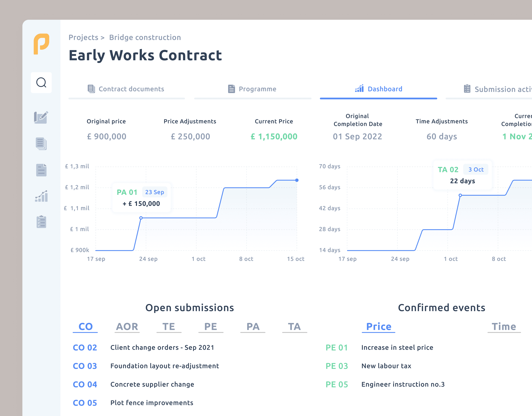Click 'Engineer instruction no.3' text
Screen dimensions: 532x416
click(403, 385)
